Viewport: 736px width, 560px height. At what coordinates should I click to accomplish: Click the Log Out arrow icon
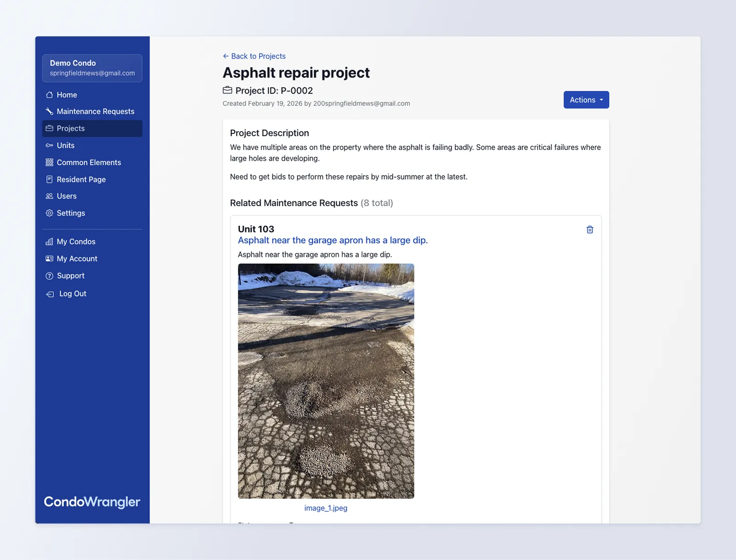50,294
